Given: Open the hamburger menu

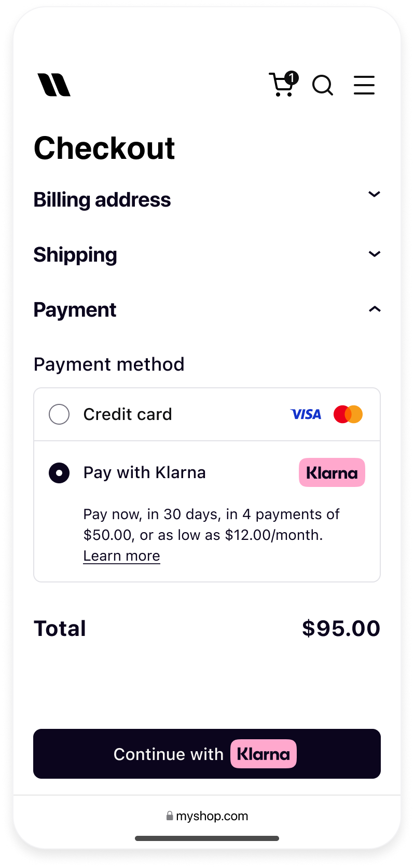Looking at the screenshot, I should pyautogui.click(x=364, y=85).
